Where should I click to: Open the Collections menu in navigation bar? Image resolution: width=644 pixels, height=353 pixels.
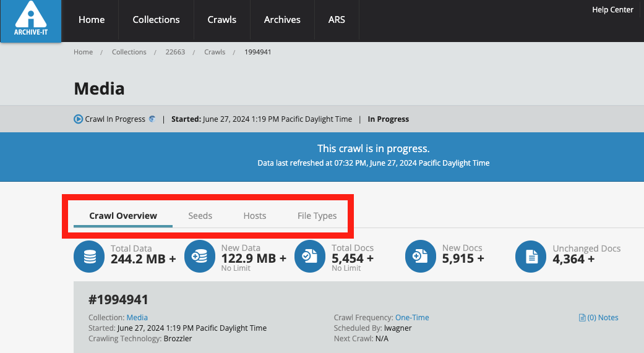(x=156, y=20)
